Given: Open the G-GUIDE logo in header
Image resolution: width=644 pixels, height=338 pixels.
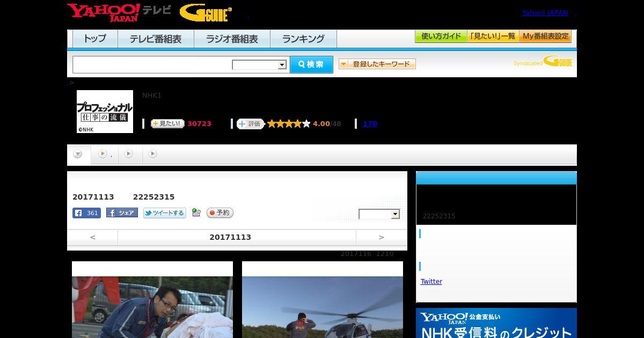Looking at the screenshot, I should tap(206, 13).
